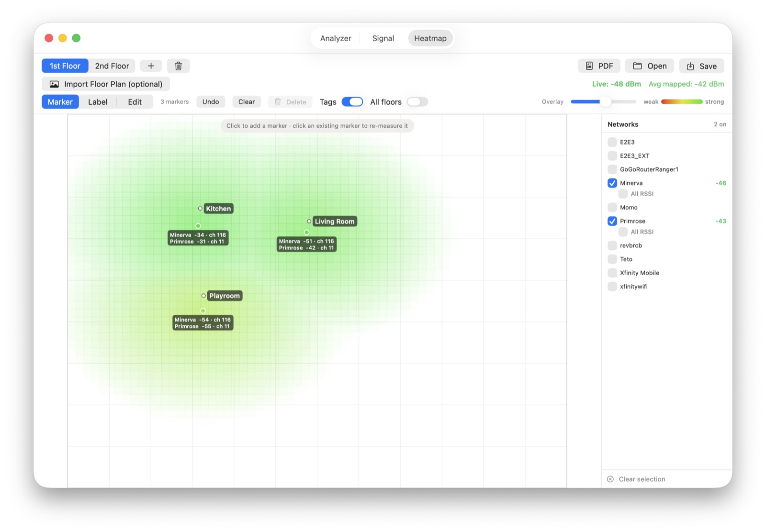The image size is (766, 532).
Task: Delete the current floor with the trash icon
Action: pos(179,66)
